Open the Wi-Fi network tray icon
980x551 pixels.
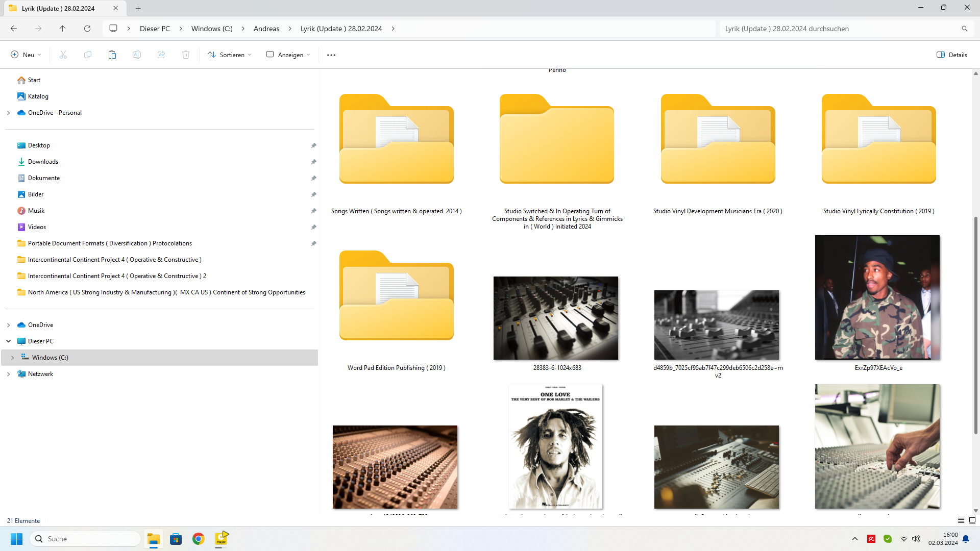pos(904,539)
